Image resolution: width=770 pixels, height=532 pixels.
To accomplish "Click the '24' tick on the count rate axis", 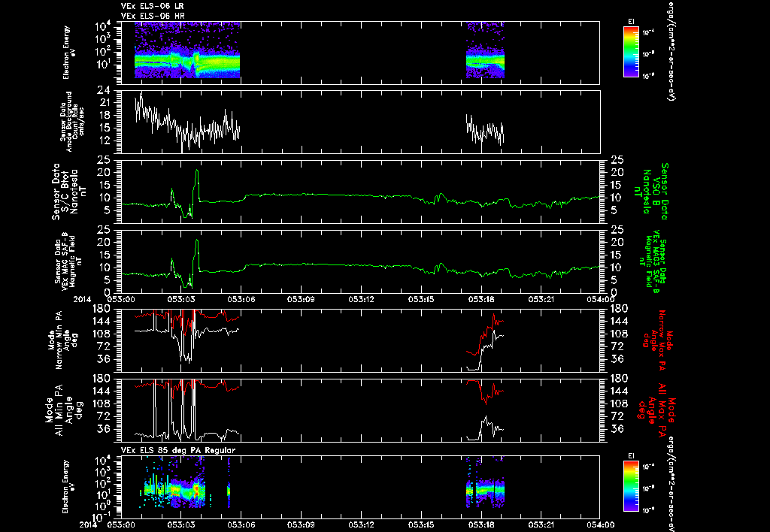I will click(x=104, y=90).
